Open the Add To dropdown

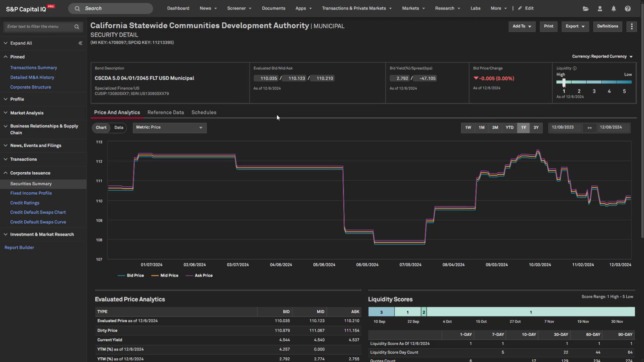click(522, 26)
